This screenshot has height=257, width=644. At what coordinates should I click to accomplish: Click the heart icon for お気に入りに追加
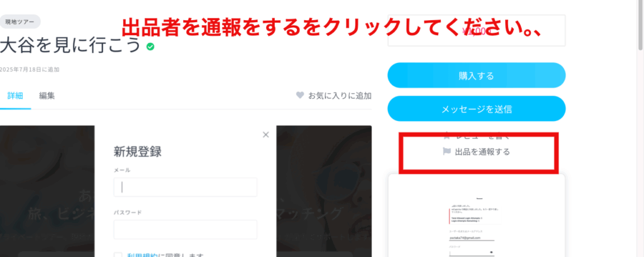coord(300,95)
